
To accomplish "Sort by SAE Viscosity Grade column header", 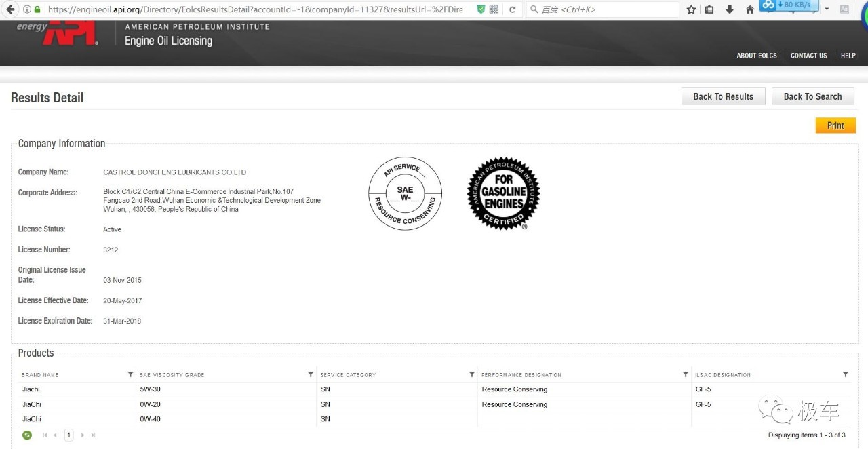I will pos(172,375).
